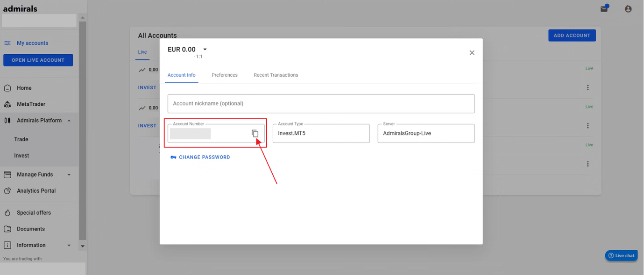Open three-dot menu for first live account
The height and width of the screenshot is (275, 644).
pyautogui.click(x=587, y=87)
